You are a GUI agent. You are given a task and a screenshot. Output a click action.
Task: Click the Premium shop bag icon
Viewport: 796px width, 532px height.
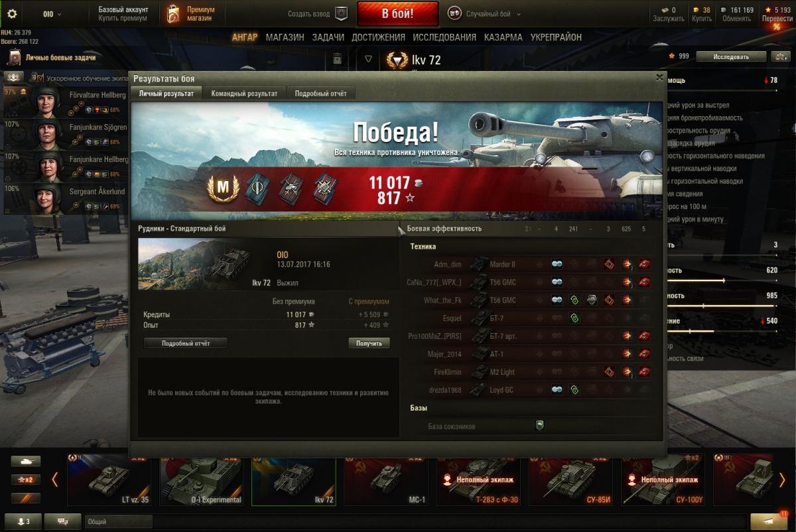click(x=173, y=13)
